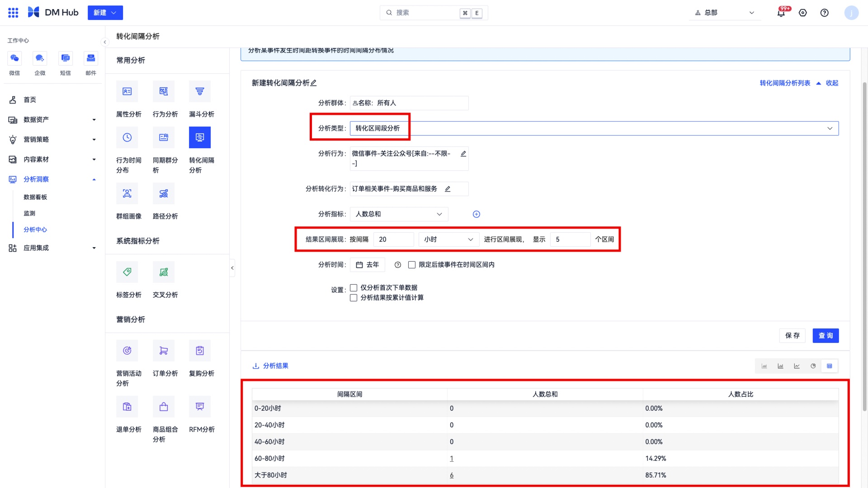The height and width of the screenshot is (488, 868).
Task: Select the 退单分析 icon
Action: (x=127, y=407)
